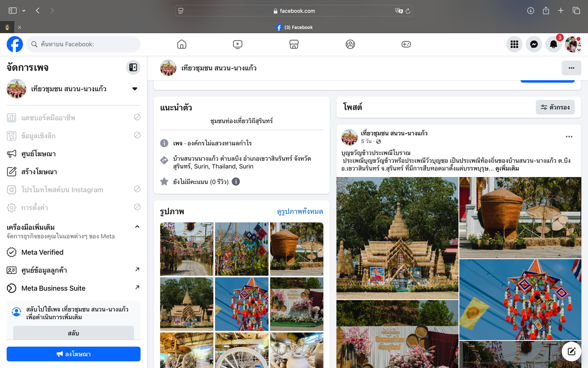The image size is (588, 368).
Task: Click the floating new message compose icon
Action: coord(571,351)
